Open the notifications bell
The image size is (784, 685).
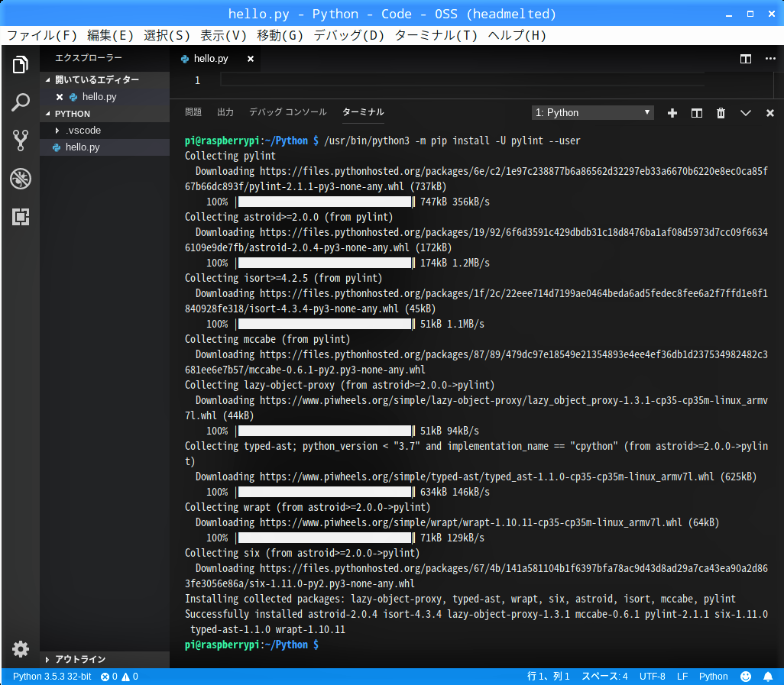768,677
